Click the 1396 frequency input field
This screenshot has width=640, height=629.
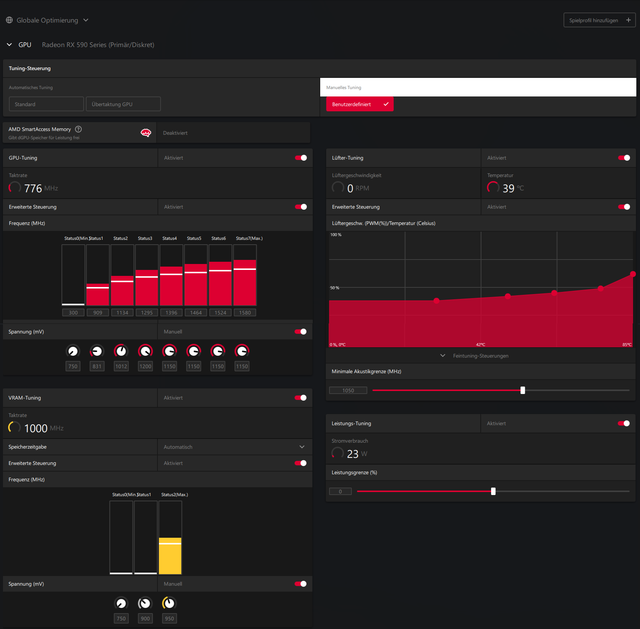tap(171, 313)
